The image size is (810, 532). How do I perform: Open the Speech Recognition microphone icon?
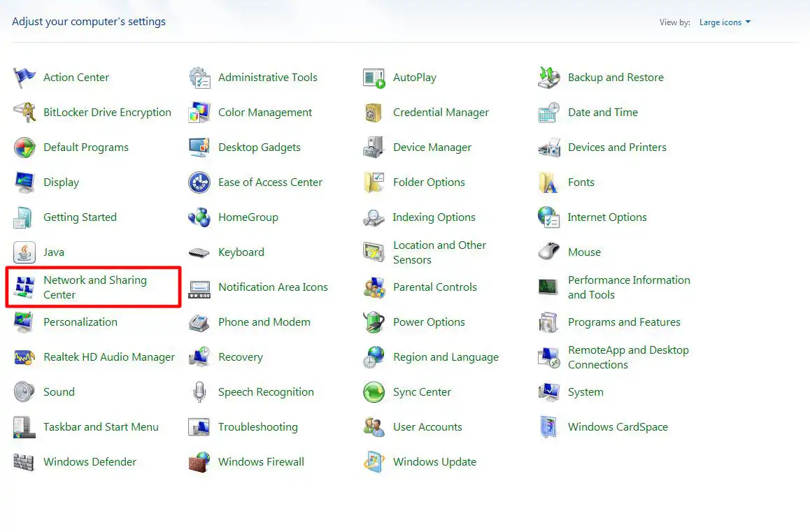click(x=199, y=392)
